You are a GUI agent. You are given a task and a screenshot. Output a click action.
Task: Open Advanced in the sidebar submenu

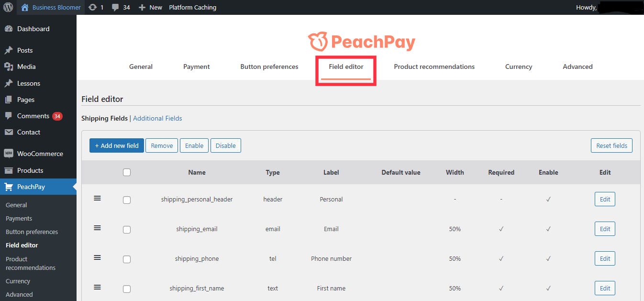point(19,294)
